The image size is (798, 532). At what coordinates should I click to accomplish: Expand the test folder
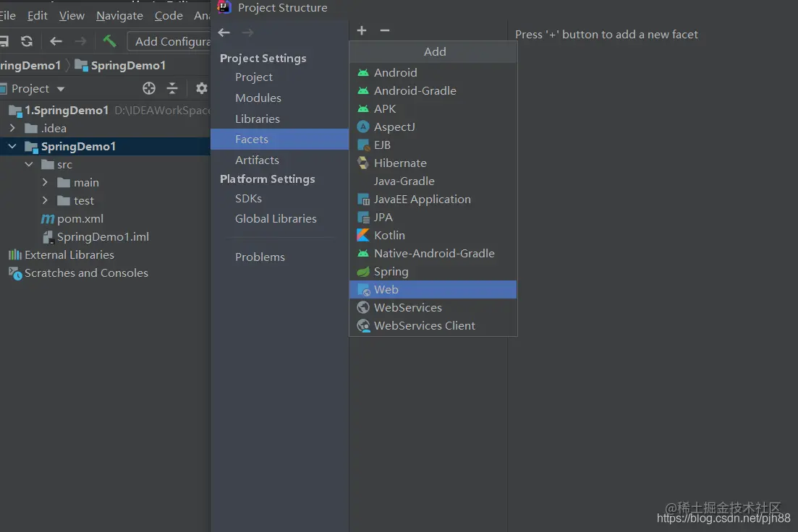coord(45,200)
